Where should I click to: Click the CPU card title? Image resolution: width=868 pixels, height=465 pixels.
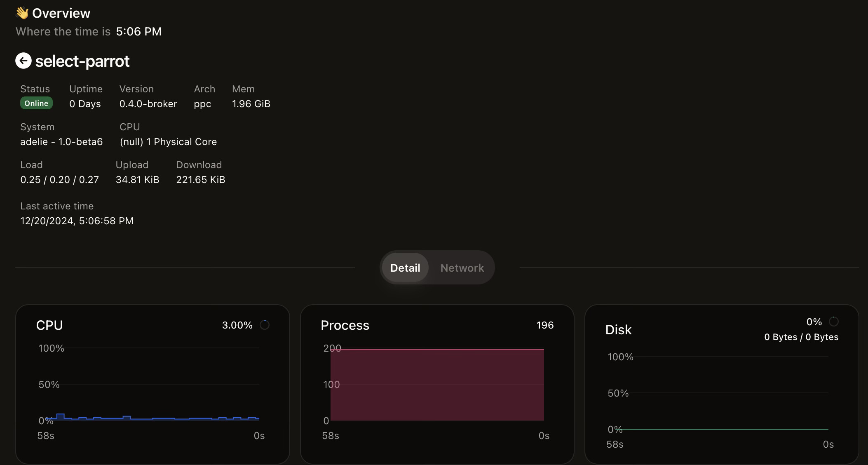49,325
